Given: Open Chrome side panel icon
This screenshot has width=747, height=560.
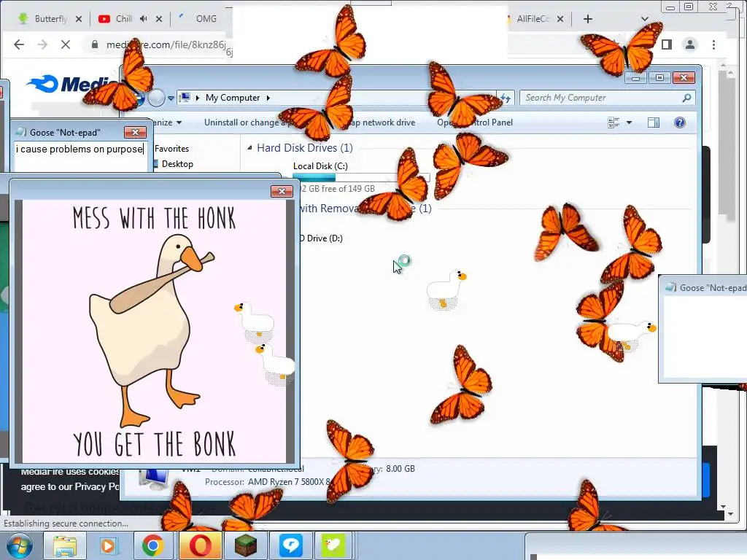Looking at the screenshot, I should pyautogui.click(x=667, y=44).
